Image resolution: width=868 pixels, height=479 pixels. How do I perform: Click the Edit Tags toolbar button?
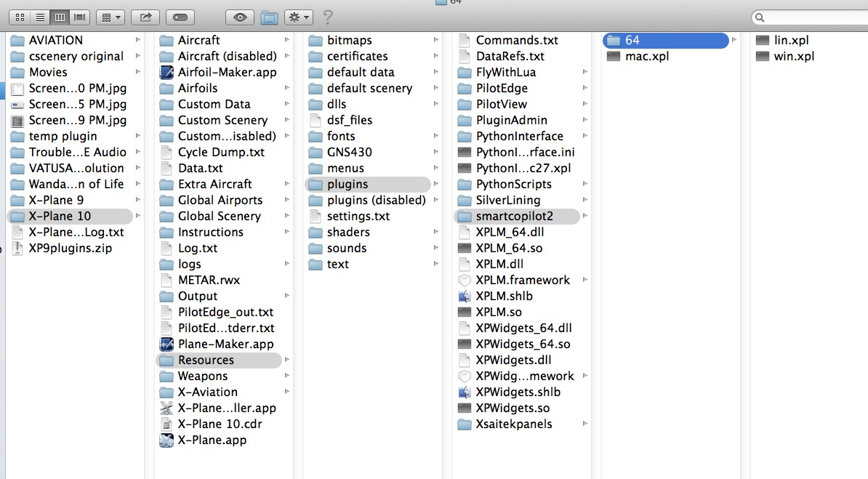tap(180, 16)
